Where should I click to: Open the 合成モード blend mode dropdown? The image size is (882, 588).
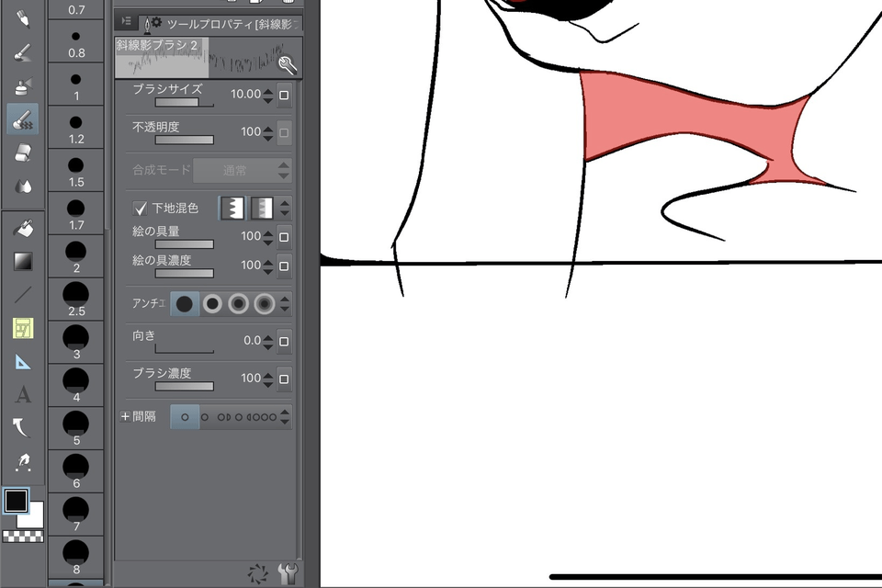(242, 171)
